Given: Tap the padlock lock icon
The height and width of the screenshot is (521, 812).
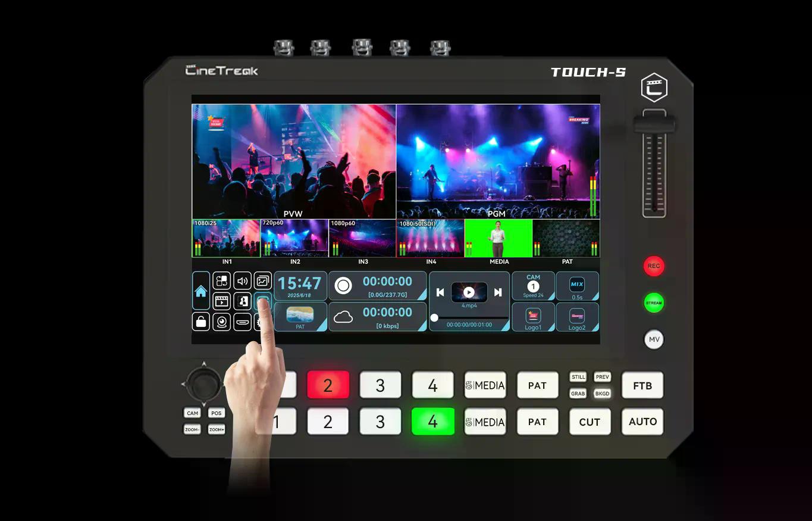Looking at the screenshot, I should [201, 322].
